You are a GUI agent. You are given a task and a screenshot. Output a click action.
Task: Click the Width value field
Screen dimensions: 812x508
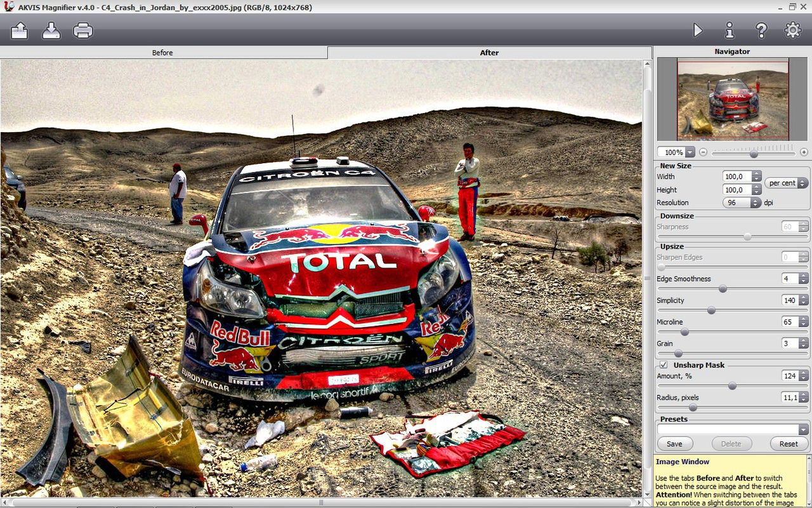click(x=737, y=177)
